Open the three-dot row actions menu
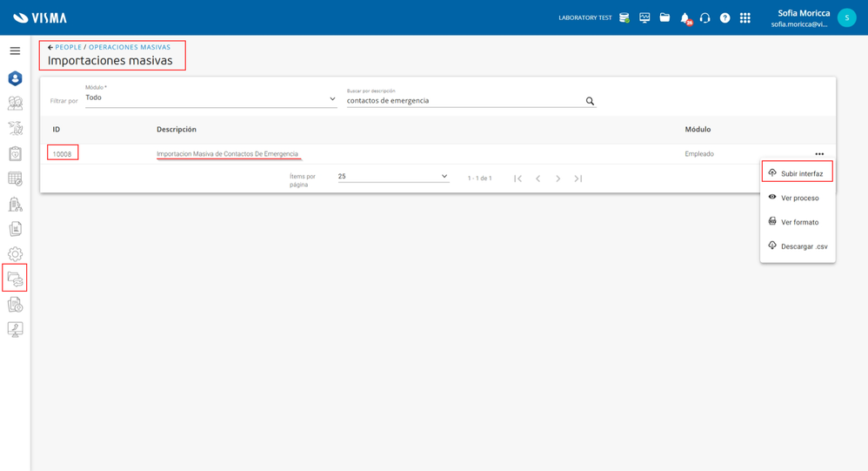Viewport: 868px width, 471px height. click(x=819, y=154)
